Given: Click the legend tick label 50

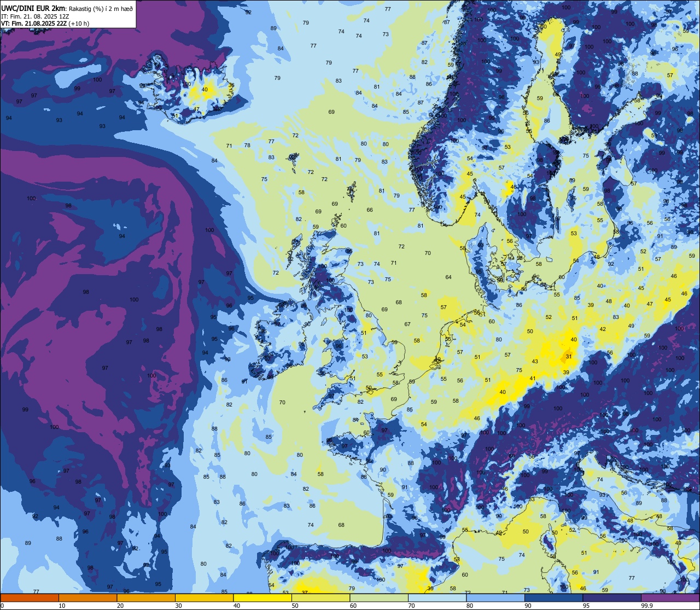Looking at the screenshot, I should tap(295, 606).
